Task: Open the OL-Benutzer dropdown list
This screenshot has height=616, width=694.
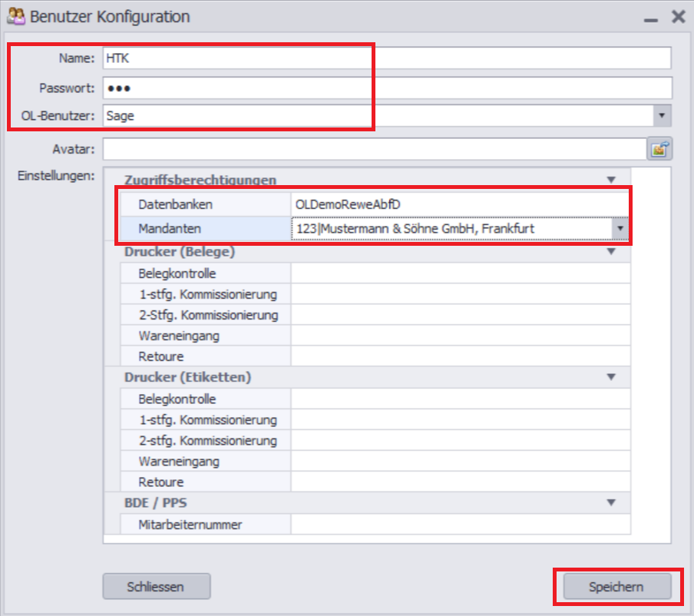Action: pos(662,115)
